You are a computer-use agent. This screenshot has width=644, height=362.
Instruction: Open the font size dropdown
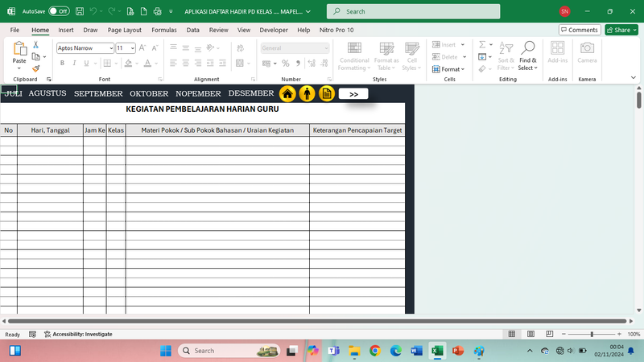[133, 48]
